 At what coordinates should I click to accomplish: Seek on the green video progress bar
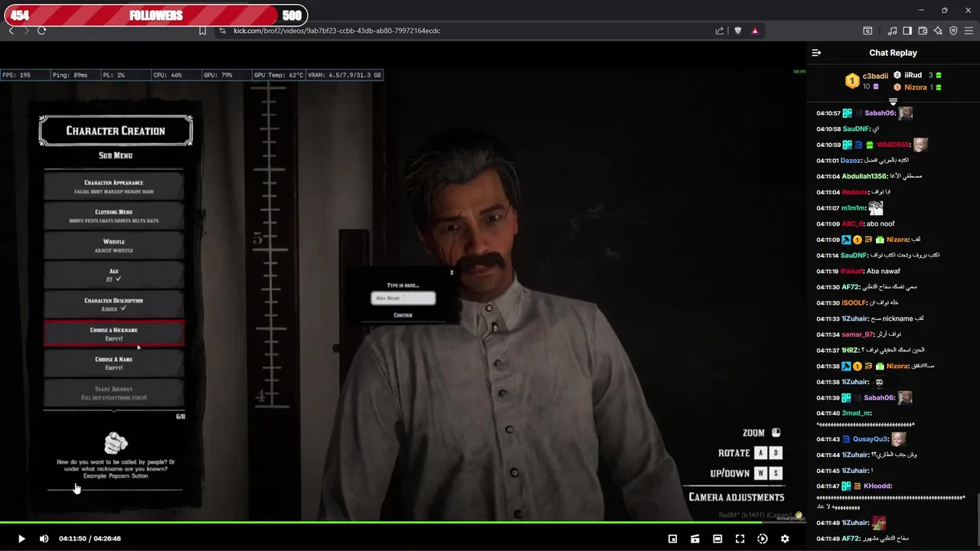point(403,523)
